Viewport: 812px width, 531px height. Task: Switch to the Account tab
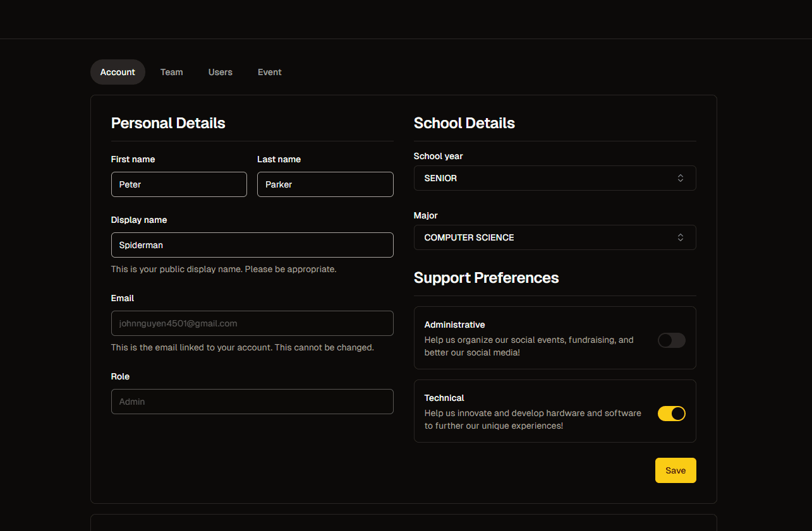(x=118, y=72)
